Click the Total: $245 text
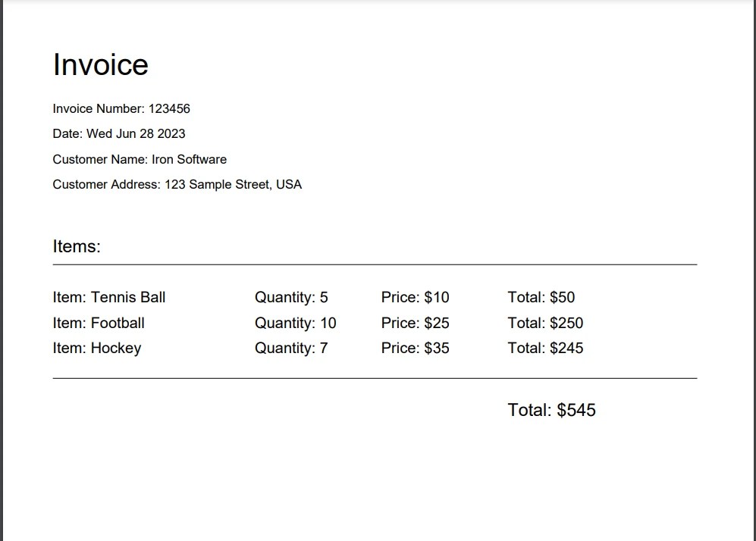 click(545, 348)
